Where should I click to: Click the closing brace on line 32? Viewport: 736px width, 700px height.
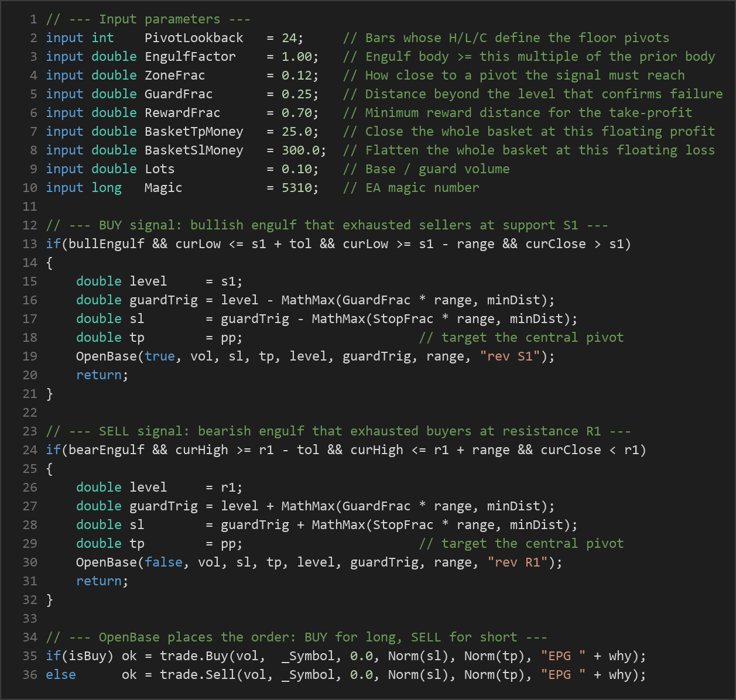(49, 599)
